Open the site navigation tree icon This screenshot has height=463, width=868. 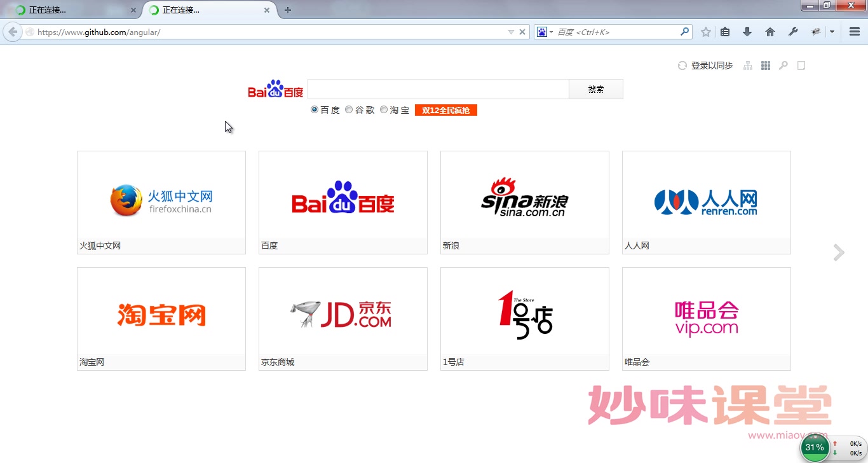pyautogui.click(x=748, y=66)
